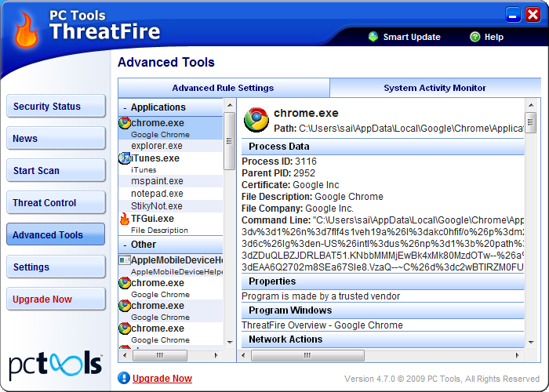
Task: Select AppleMobileDeviceHelper under Other
Action: click(170, 265)
